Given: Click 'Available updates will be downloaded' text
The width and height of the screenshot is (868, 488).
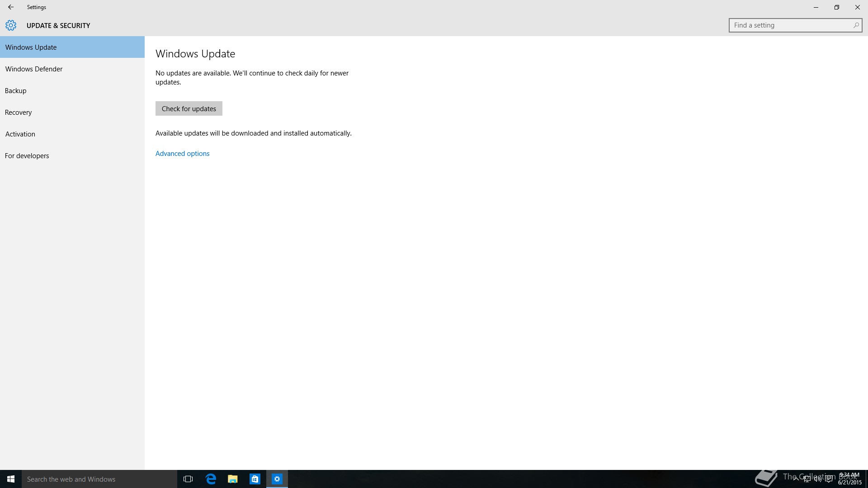Looking at the screenshot, I should [254, 133].
